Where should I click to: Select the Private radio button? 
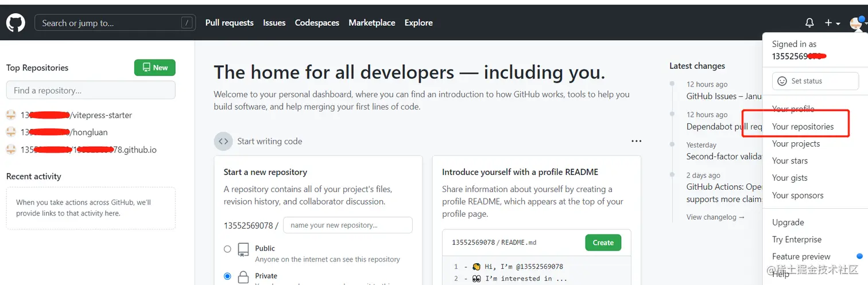point(227,276)
